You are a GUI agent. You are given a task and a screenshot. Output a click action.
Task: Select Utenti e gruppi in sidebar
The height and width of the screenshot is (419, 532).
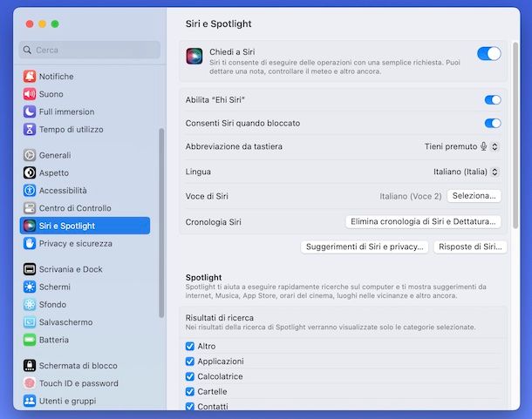[x=85, y=401]
